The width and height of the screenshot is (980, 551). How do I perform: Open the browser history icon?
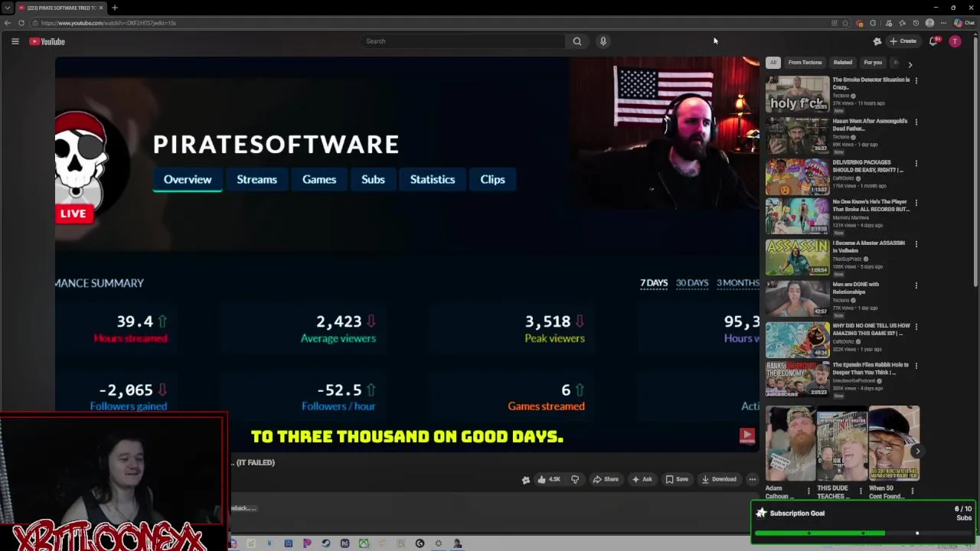(x=916, y=23)
